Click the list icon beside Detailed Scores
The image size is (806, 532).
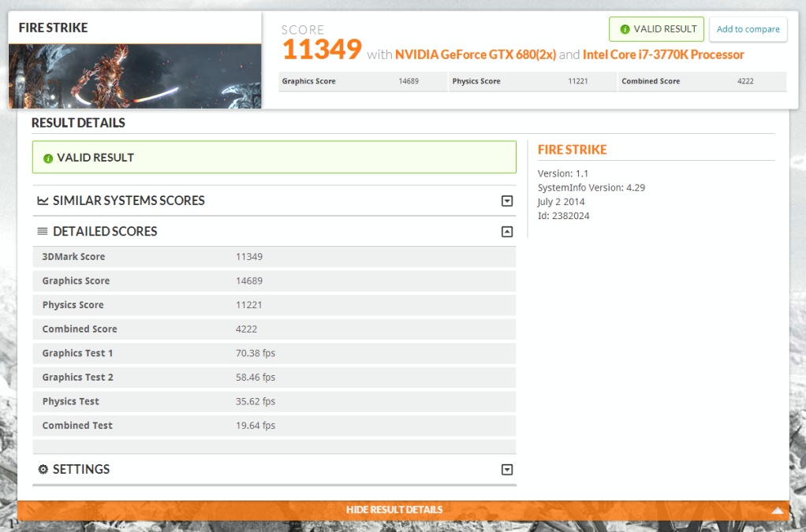43,232
